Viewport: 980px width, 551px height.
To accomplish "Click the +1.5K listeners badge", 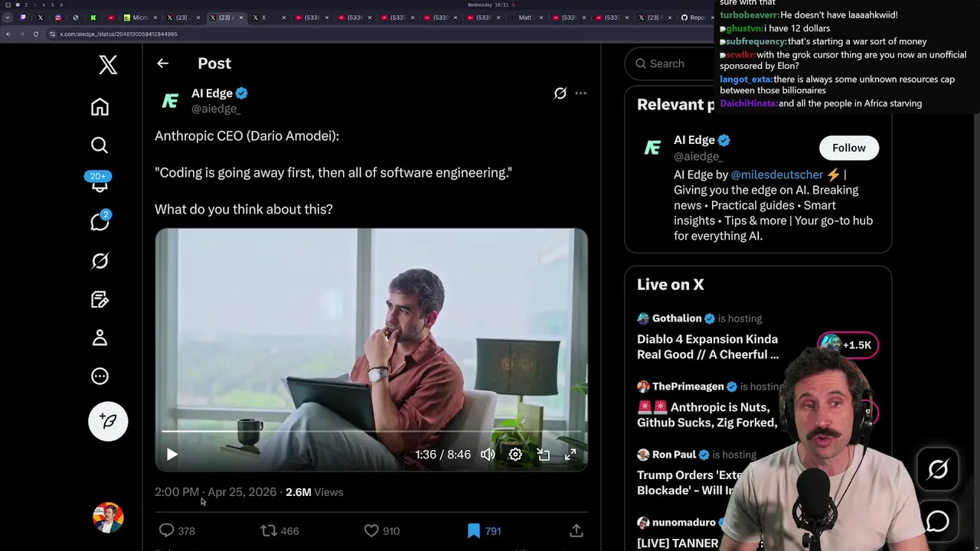I will coord(848,345).
